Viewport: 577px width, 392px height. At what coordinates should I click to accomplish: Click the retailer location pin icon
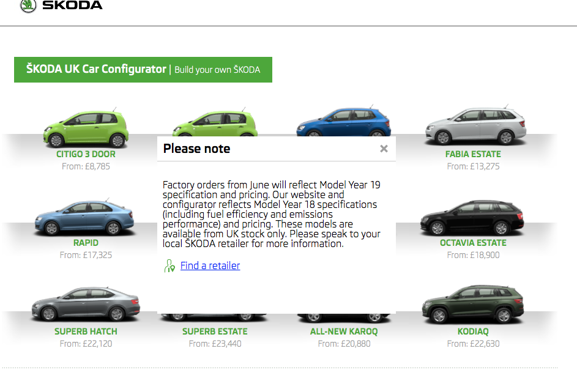tap(169, 266)
